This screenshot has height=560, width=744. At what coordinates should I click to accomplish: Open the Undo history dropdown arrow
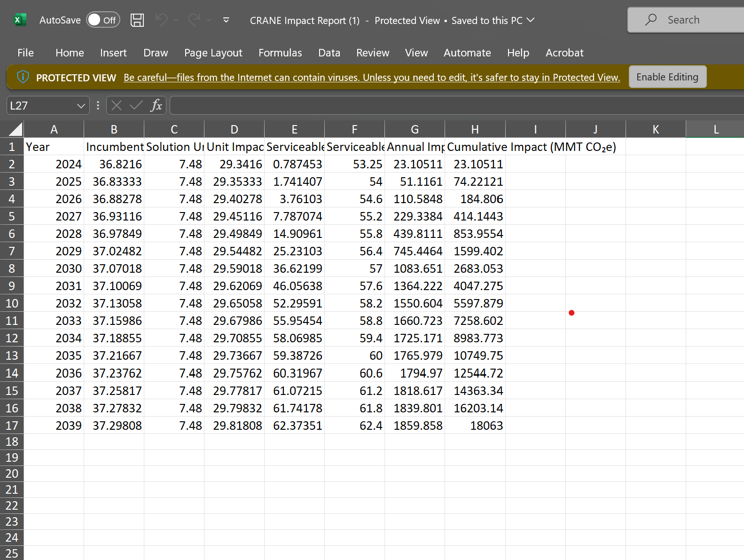pyautogui.click(x=176, y=20)
